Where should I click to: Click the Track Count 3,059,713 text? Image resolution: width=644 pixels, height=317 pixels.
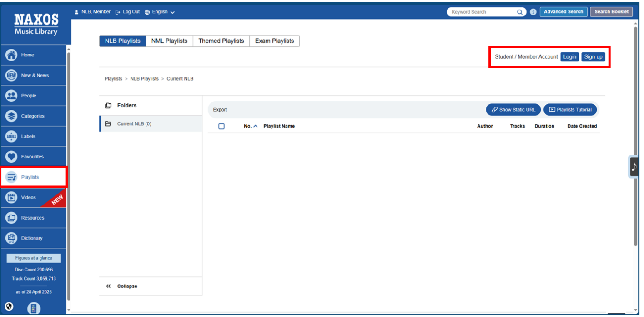34,279
